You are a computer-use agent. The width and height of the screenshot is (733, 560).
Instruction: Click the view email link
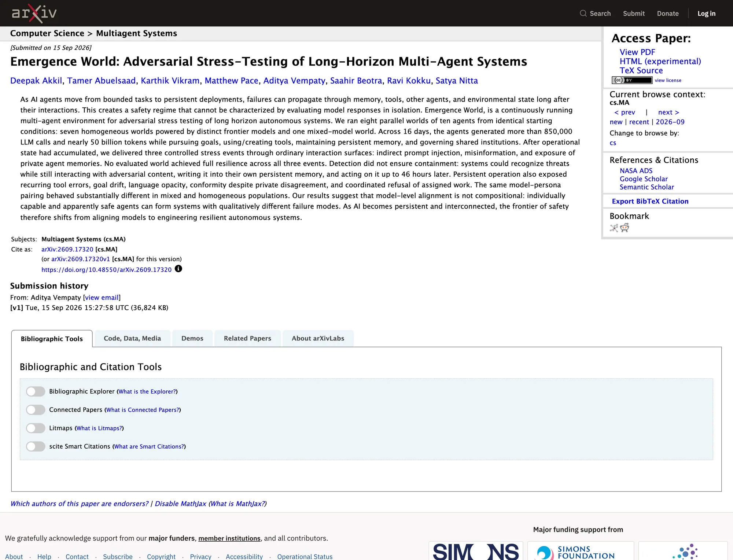pos(102,298)
